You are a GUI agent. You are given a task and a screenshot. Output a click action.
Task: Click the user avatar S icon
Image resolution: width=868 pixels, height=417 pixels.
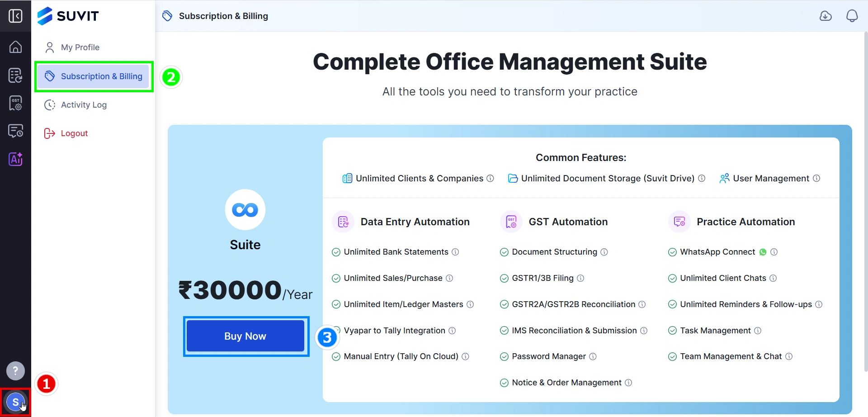click(15, 402)
